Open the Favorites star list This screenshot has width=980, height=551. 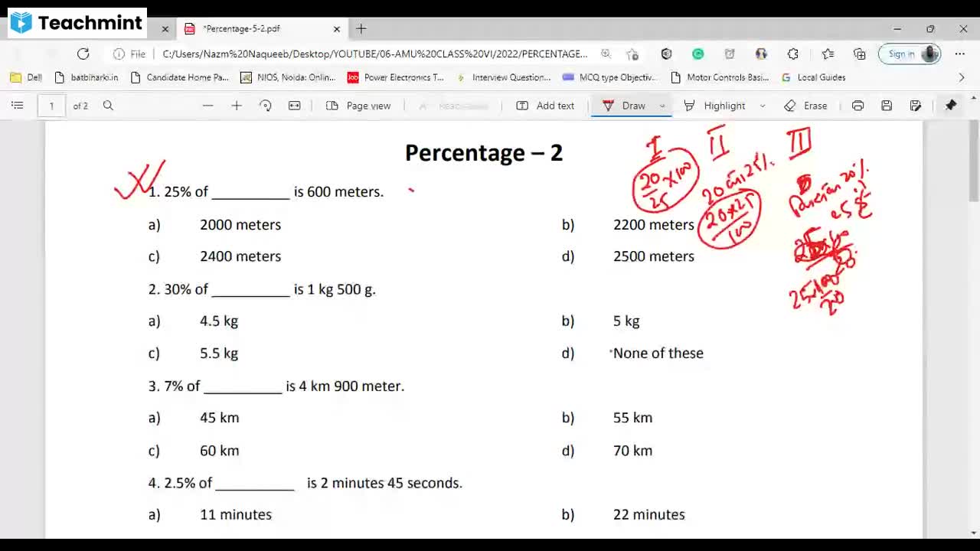coord(828,54)
